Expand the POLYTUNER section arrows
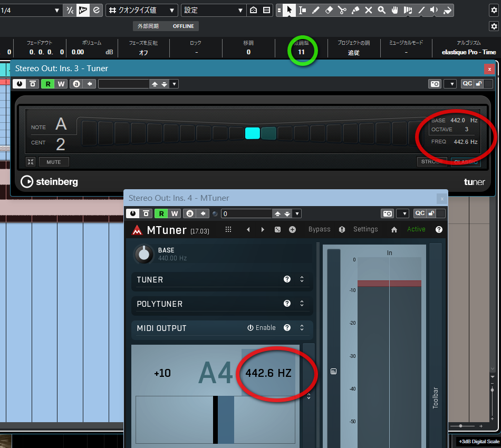Screen dimensions: 501x448 click(x=302, y=304)
